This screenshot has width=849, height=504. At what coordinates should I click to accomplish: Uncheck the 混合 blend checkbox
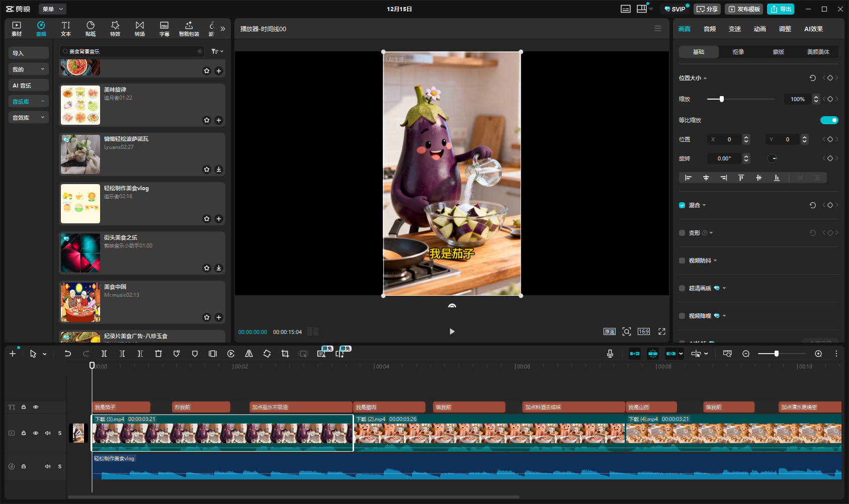(682, 205)
